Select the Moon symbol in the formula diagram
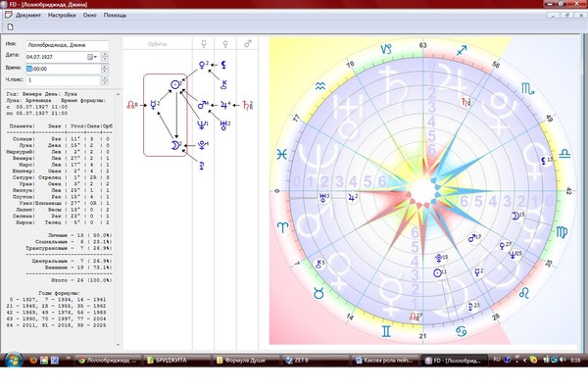 pos(175,145)
